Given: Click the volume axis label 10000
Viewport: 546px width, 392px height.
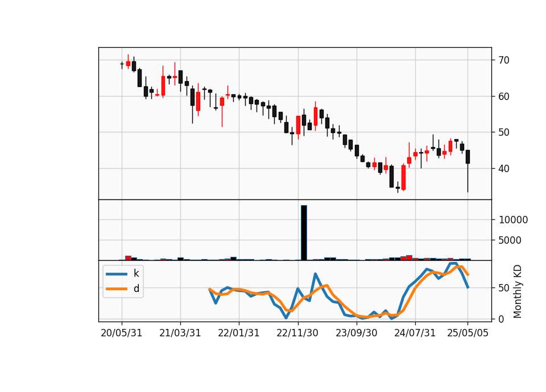Looking at the screenshot, I should point(513,220).
